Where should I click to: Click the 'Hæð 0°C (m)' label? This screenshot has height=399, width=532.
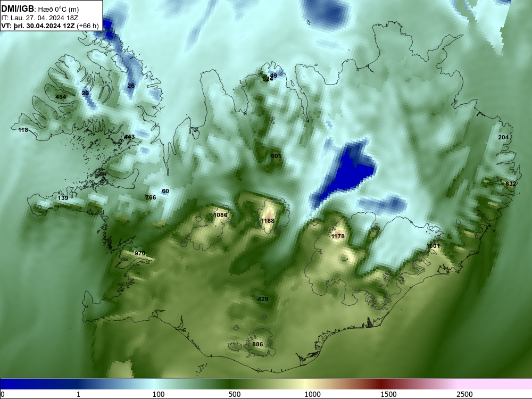pyautogui.click(x=59, y=10)
